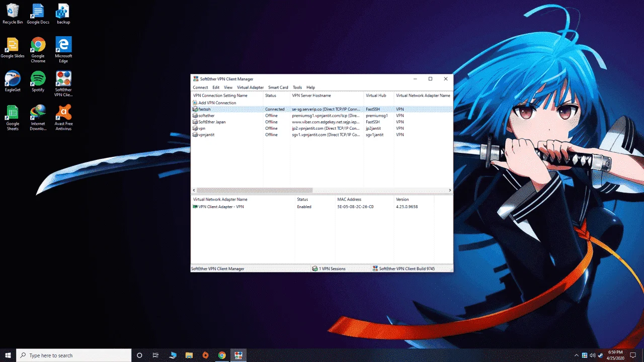Open the View menu
The height and width of the screenshot is (362, 644).
click(x=228, y=87)
